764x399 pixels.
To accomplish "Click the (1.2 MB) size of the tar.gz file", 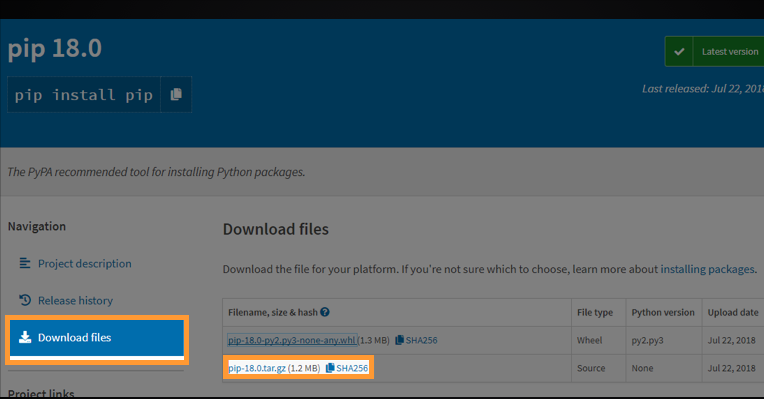I will pyautogui.click(x=304, y=368).
